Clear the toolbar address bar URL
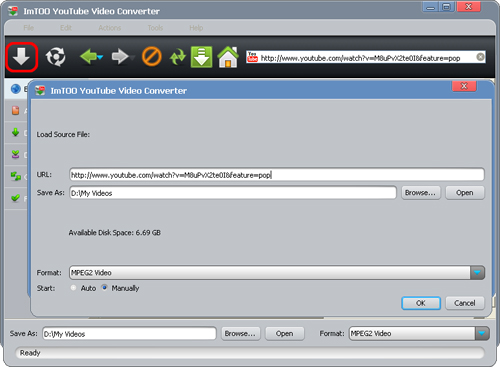This screenshot has height=367, width=500. tap(480, 57)
